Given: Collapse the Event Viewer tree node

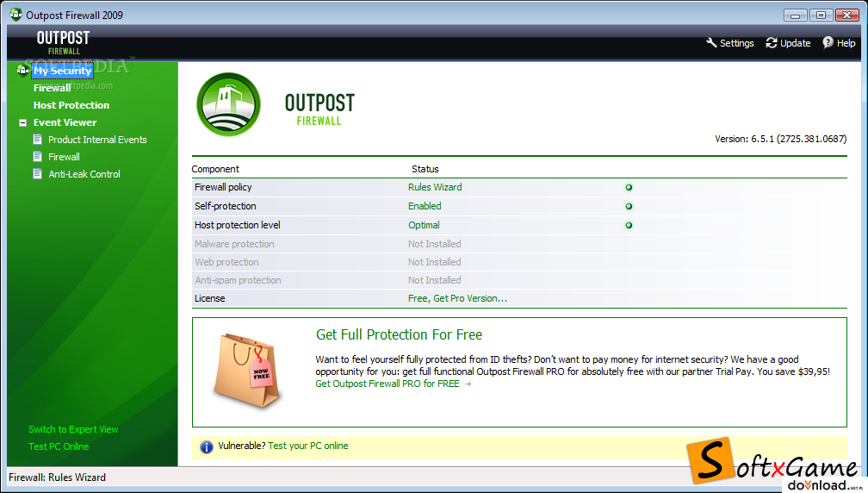Looking at the screenshot, I should [x=22, y=122].
